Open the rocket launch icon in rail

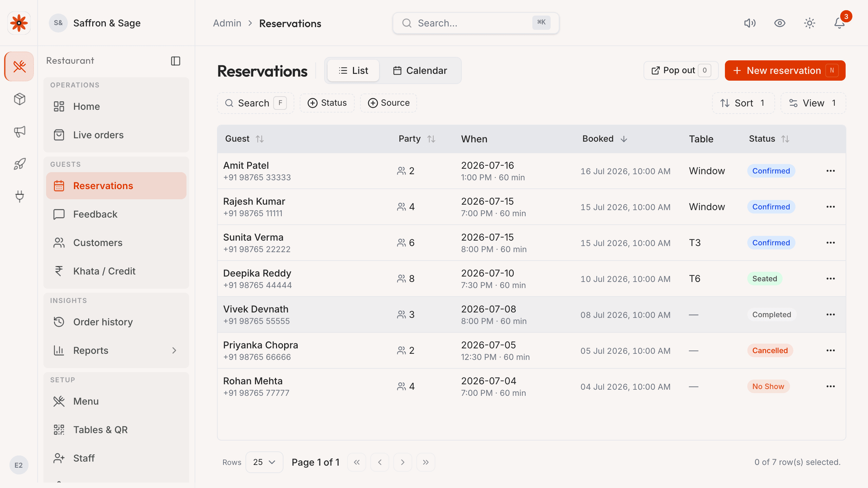(19, 164)
